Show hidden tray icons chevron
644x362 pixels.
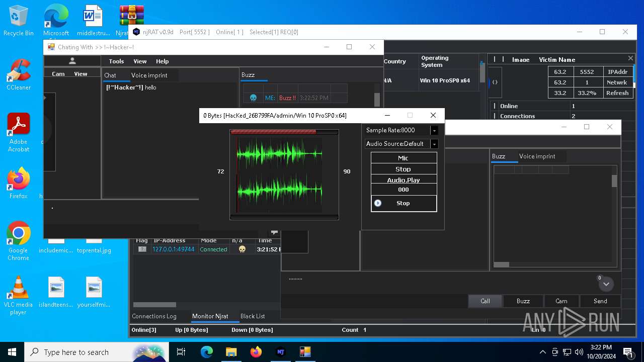pos(542,352)
